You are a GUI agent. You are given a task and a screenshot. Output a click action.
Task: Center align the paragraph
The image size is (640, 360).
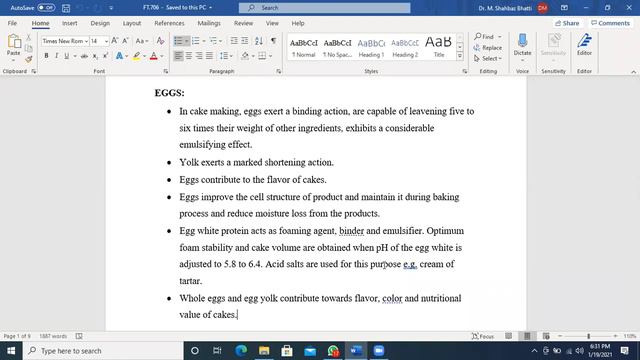point(189,56)
